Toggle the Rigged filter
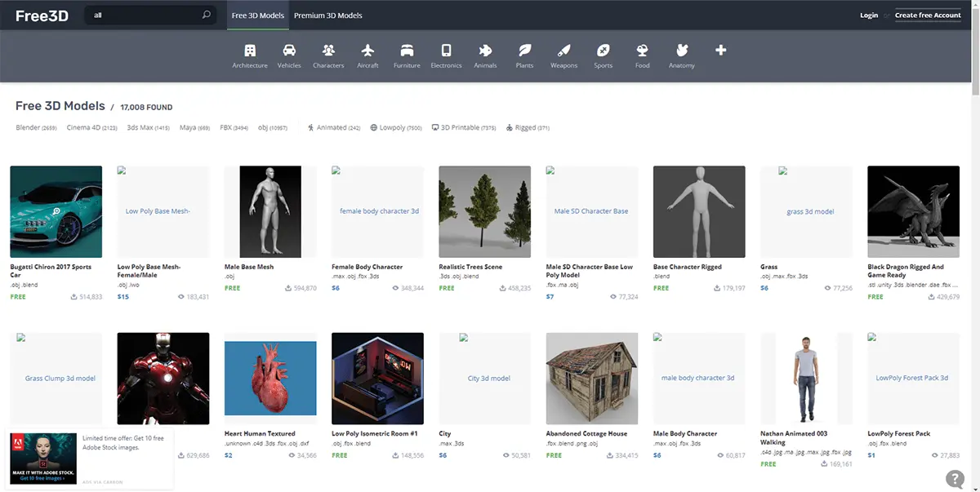Viewport: 980px width, 492px height. tap(527, 128)
